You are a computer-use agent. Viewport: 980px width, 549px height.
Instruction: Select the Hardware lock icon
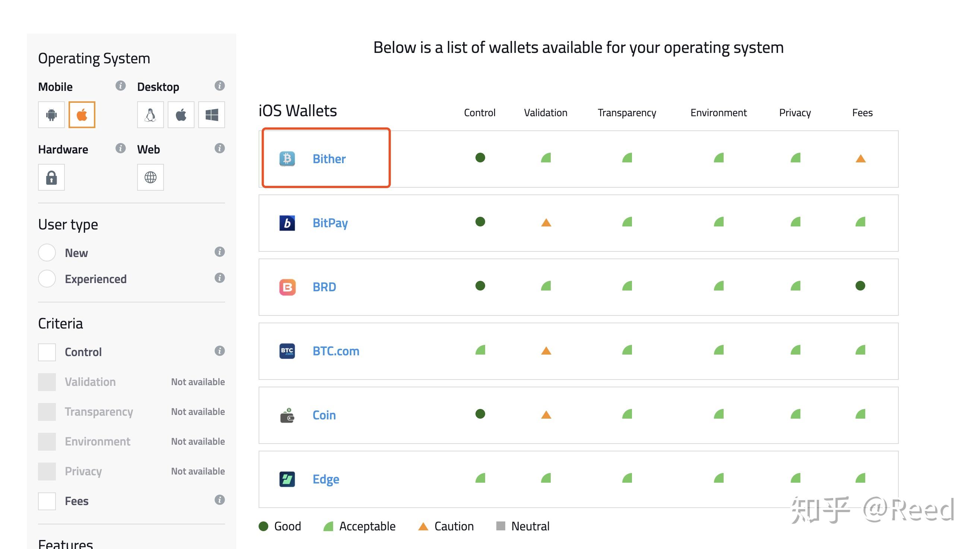pos(51,177)
